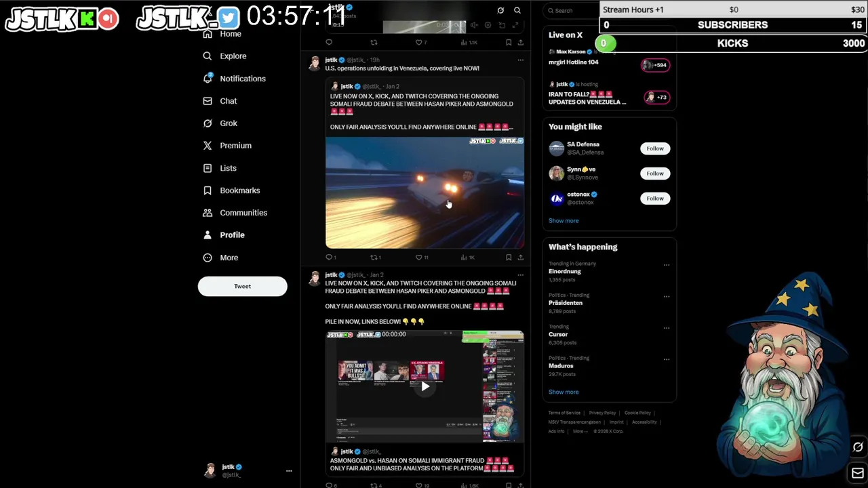Repost icon on the topmost partially visible post

[374, 42]
